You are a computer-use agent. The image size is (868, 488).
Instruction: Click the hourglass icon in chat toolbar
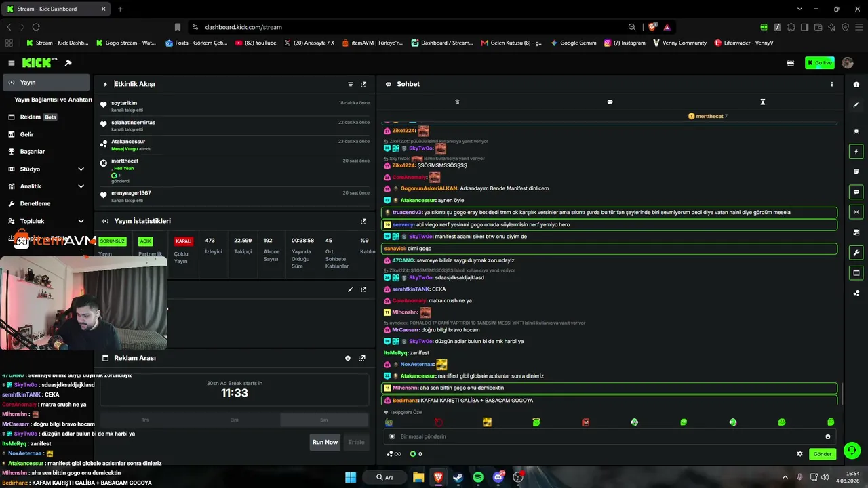point(762,102)
